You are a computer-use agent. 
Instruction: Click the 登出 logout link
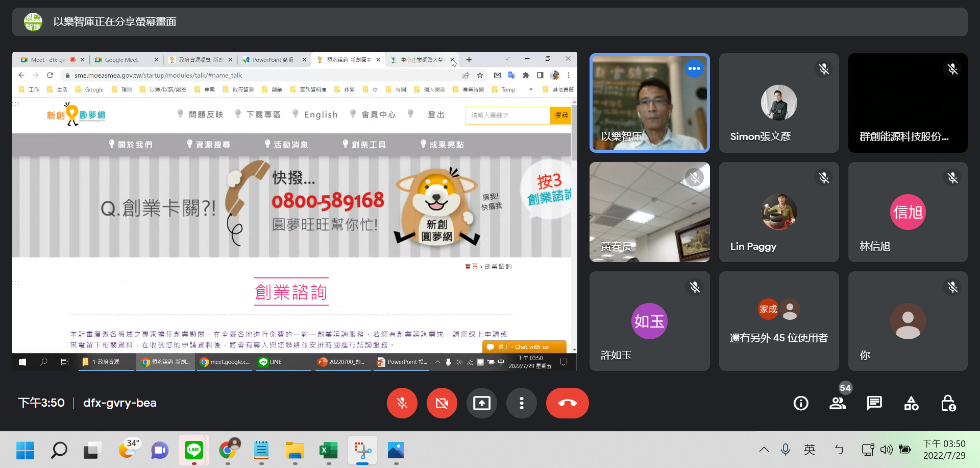pyautogui.click(x=436, y=114)
